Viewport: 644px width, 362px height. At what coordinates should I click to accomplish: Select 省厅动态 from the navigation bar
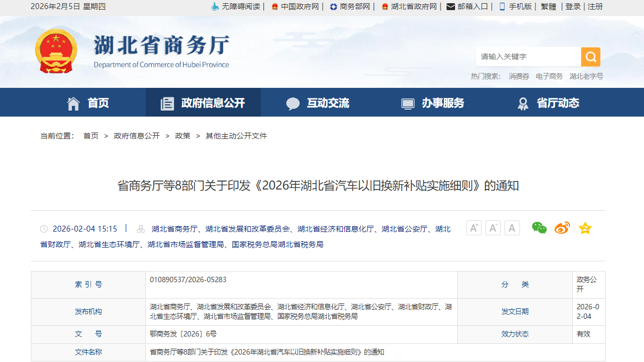coord(548,103)
